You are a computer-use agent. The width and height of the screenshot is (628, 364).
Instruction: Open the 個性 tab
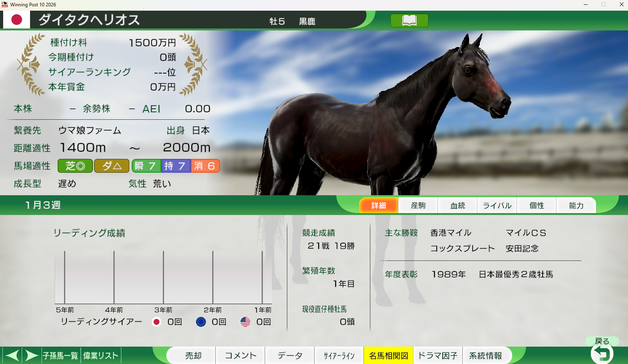[537, 206]
